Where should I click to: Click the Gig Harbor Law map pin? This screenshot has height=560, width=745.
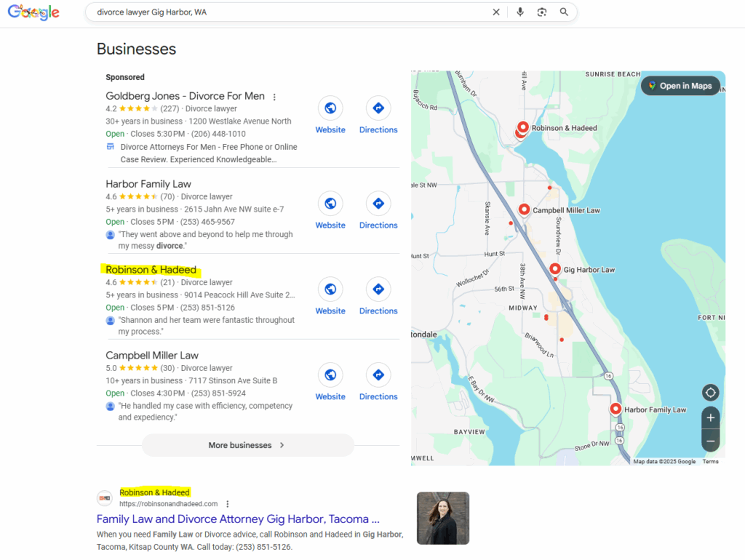click(x=555, y=268)
